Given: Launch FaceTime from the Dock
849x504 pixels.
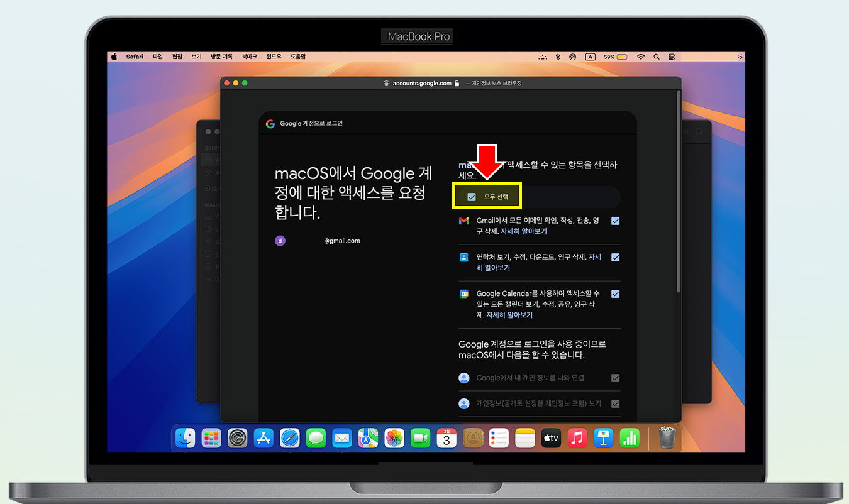Looking at the screenshot, I should point(420,438).
